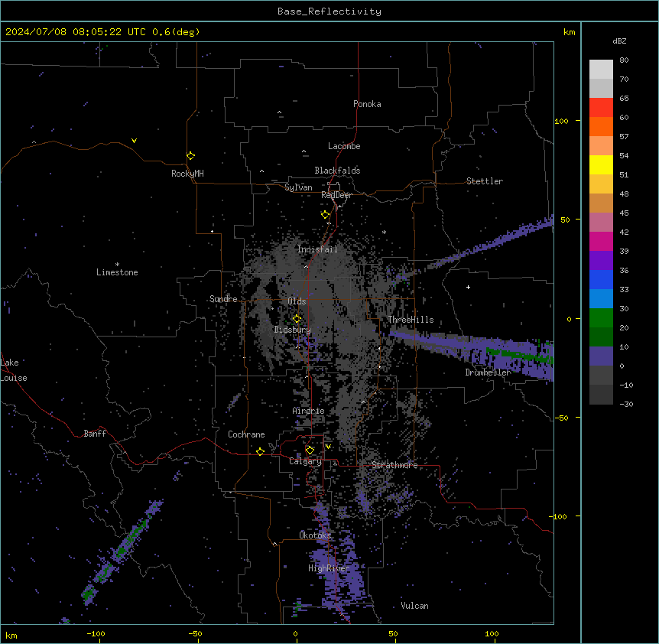This screenshot has width=659, height=644.
Task: Select the yellow station marker between Olds and Didsbury
Action: click(297, 319)
